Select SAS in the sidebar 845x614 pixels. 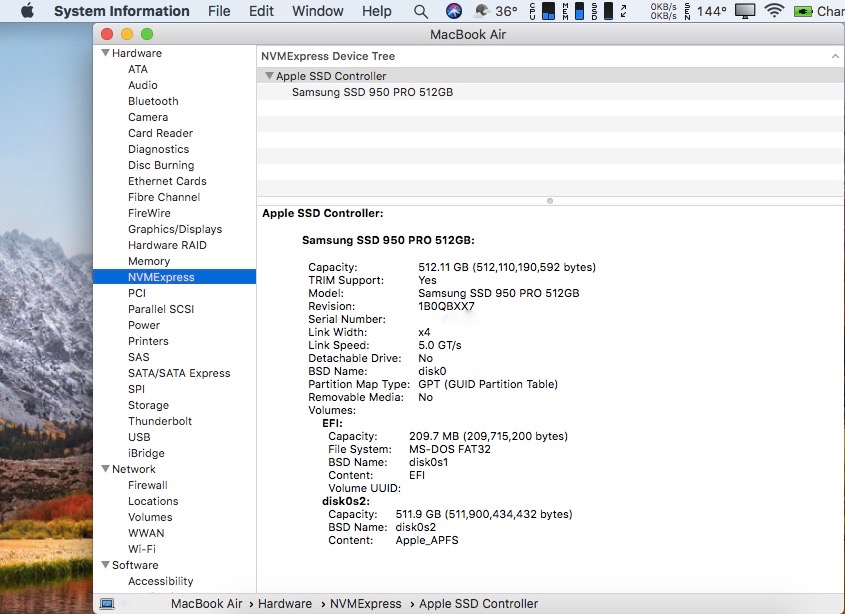(x=138, y=357)
